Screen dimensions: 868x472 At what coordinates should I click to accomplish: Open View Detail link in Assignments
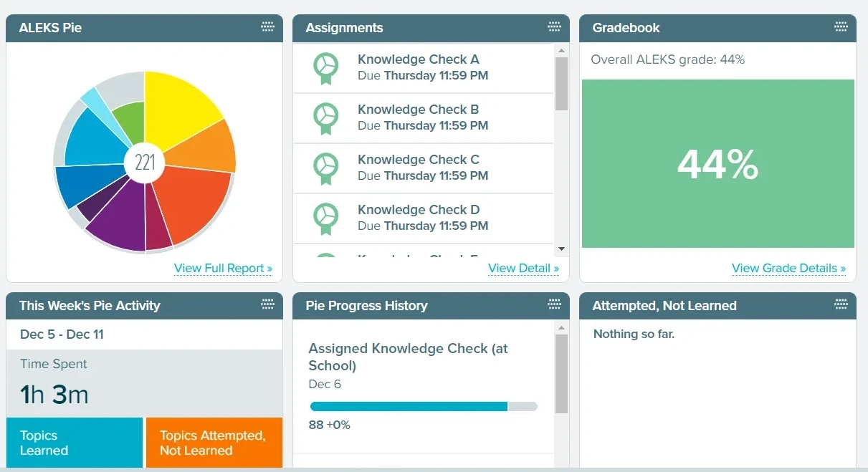[523, 268]
